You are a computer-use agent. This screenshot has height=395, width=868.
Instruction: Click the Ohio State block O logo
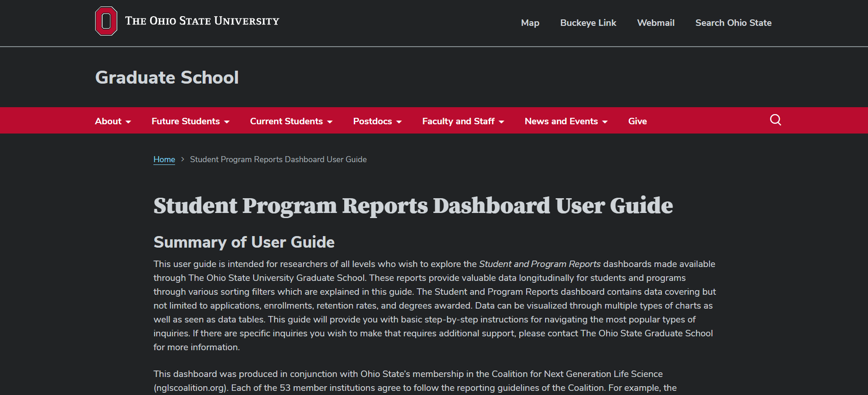pyautogui.click(x=106, y=21)
